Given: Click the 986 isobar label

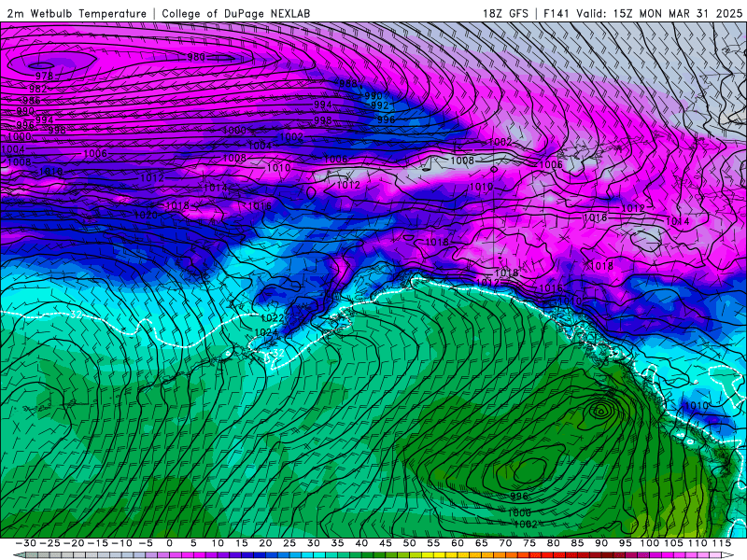Looking at the screenshot, I should [x=32, y=101].
